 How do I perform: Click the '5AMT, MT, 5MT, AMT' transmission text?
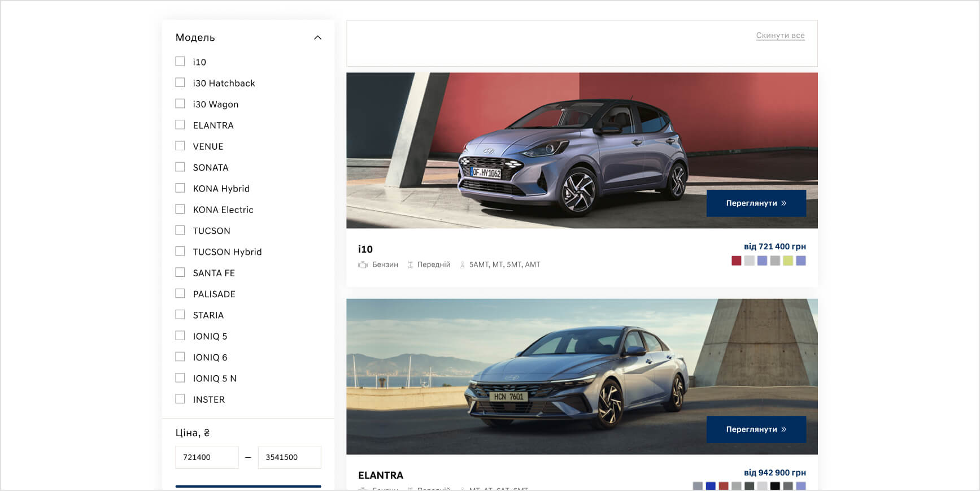[x=504, y=264]
